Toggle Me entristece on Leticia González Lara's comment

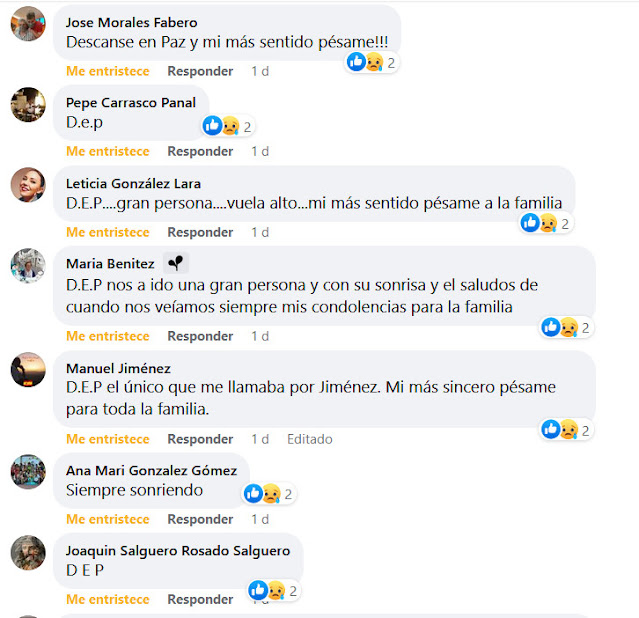tap(108, 232)
